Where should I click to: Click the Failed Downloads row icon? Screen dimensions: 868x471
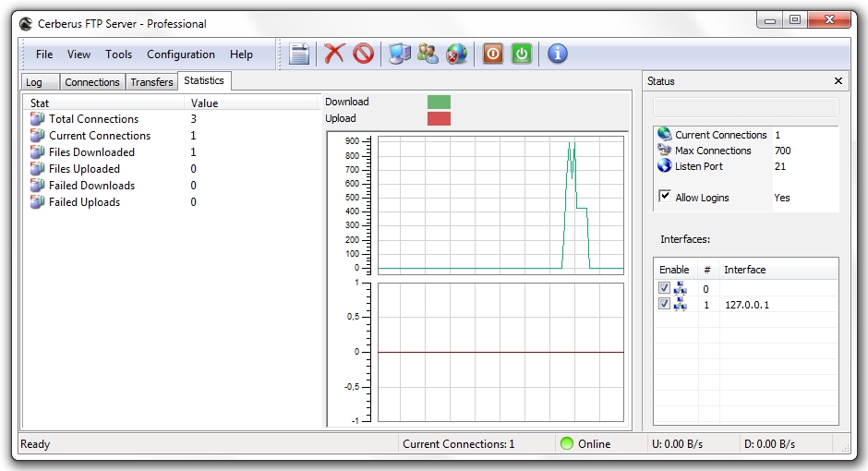point(37,185)
